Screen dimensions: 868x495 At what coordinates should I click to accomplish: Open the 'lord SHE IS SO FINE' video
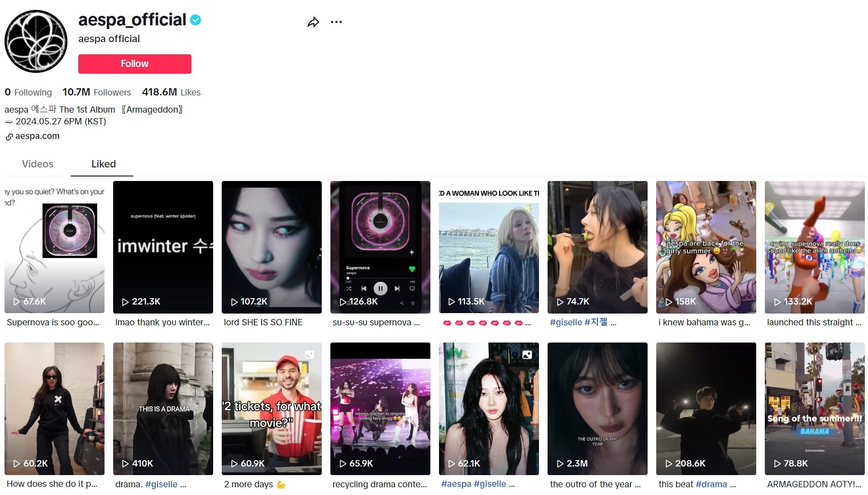(272, 247)
